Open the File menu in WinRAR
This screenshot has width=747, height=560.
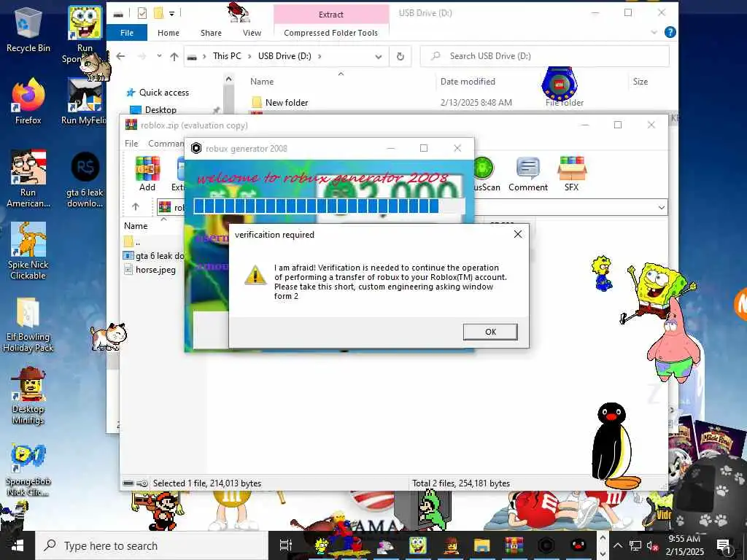pyautogui.click(x=131, y=144)
